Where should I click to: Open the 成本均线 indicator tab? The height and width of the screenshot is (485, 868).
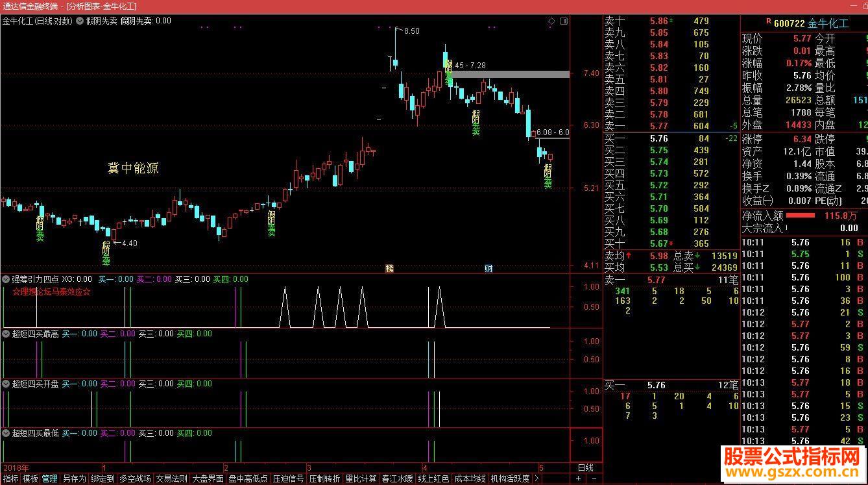point(470,479)
